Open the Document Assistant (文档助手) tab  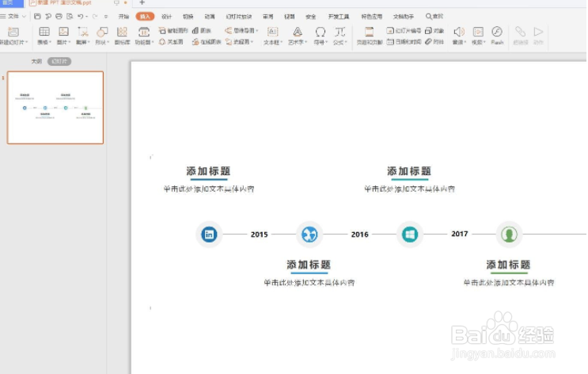coord(404,16)
